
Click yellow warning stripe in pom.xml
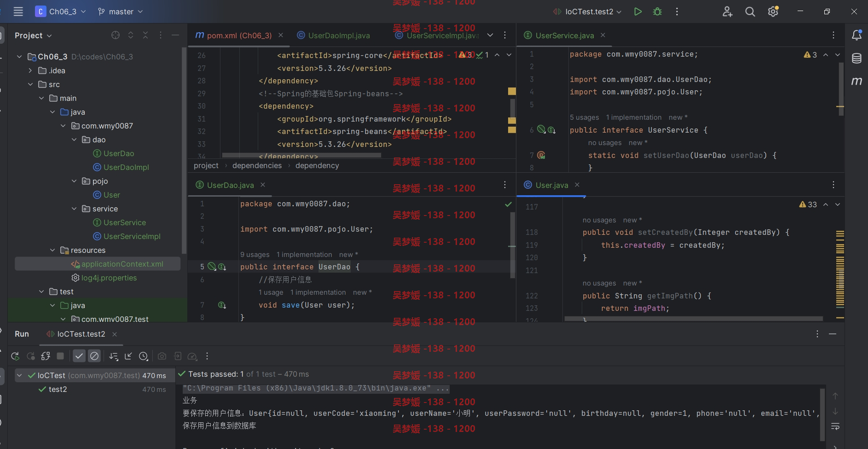(512, 91)
